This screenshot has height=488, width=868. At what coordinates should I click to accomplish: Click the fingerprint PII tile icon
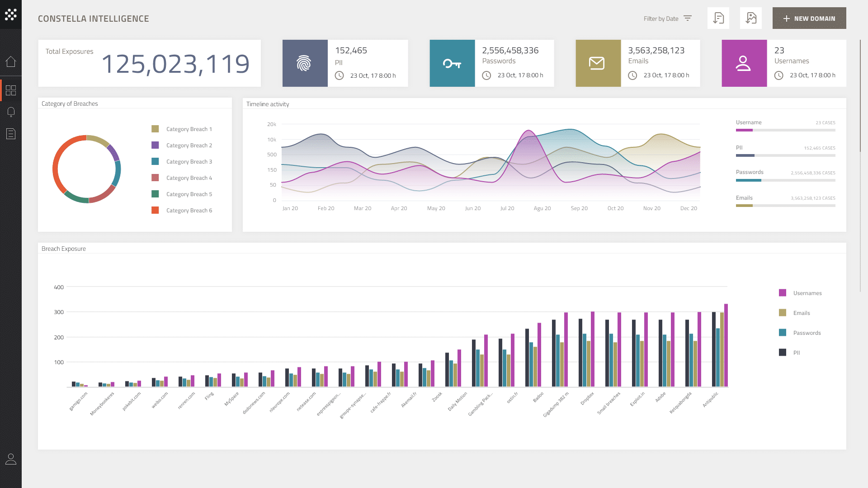[305, 63]
